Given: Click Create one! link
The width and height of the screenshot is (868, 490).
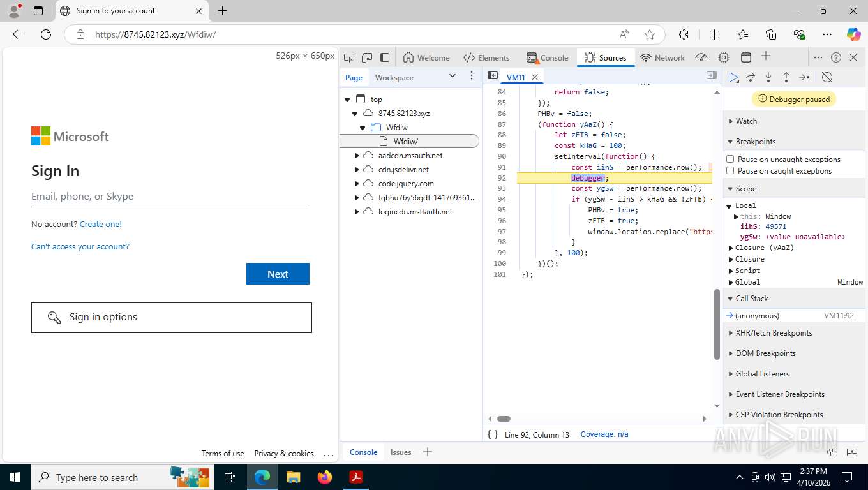Looking at the screenshot, I should [x=101, y=225].
